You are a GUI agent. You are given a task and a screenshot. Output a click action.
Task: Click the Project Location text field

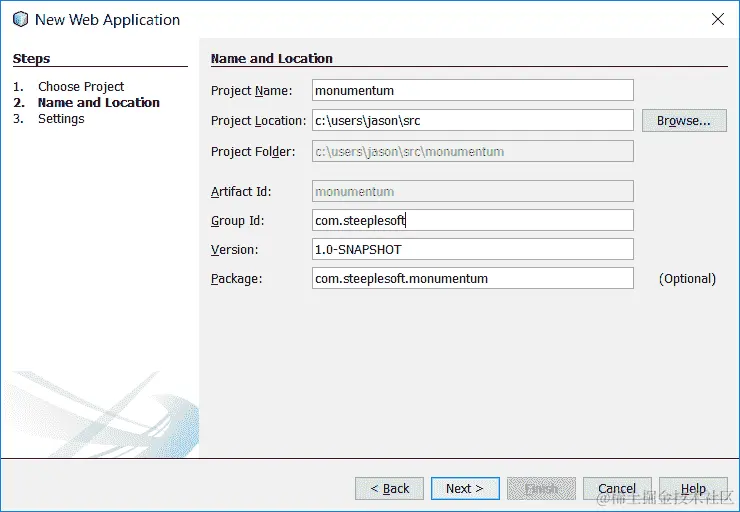coord(472,120)
